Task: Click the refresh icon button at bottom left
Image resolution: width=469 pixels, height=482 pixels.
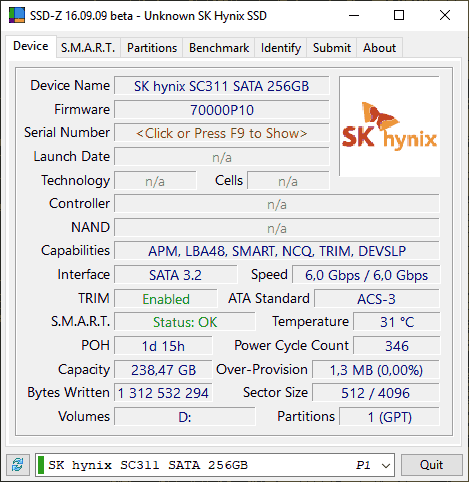Action: click(18, 464)
